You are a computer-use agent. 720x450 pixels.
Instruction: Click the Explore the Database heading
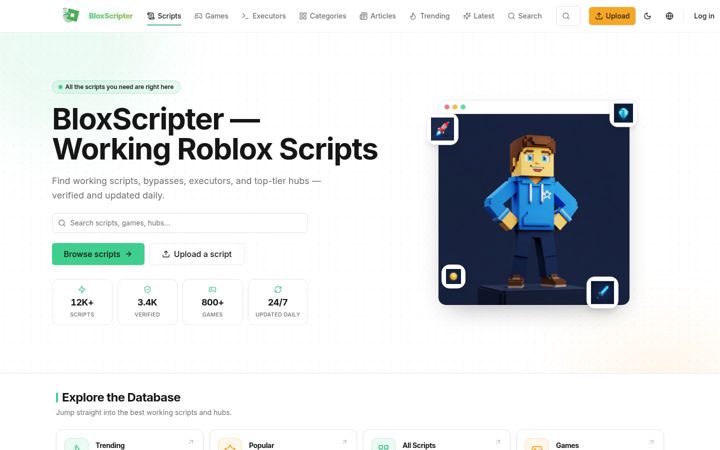[121, 397]
